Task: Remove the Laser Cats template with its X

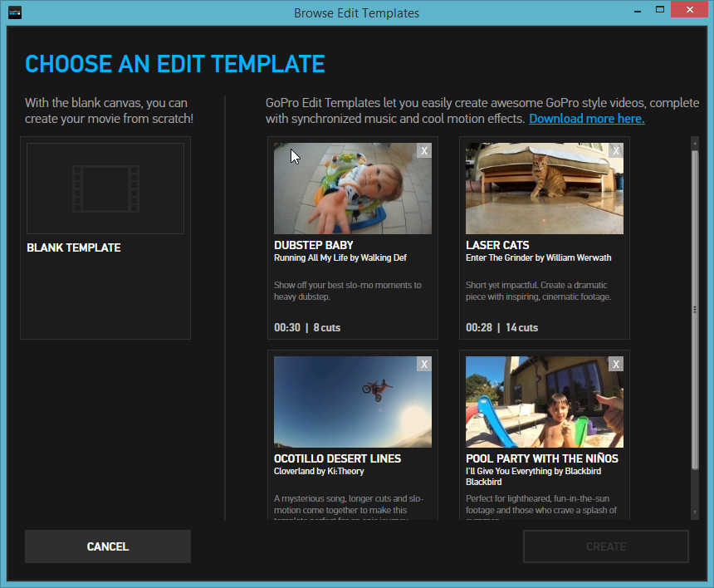Action: click(616, 151)
